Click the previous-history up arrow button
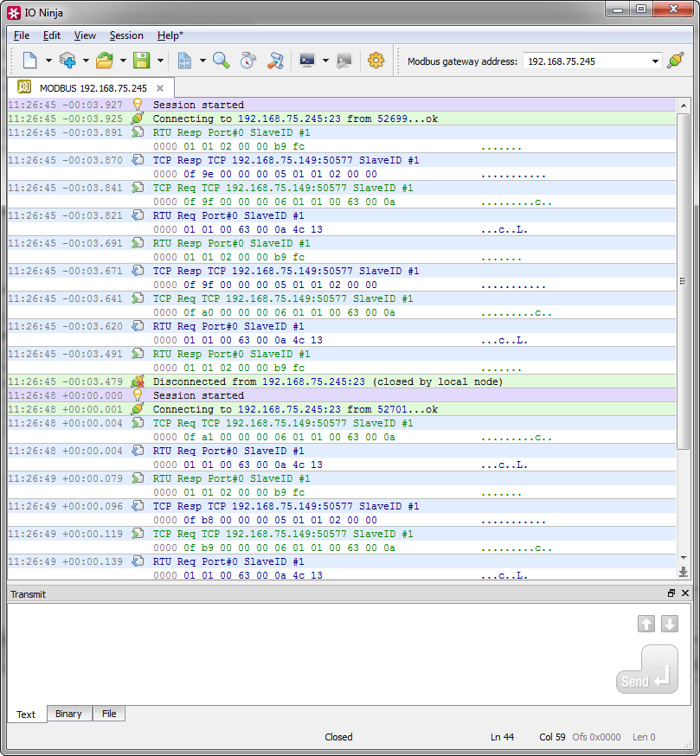 646,625
